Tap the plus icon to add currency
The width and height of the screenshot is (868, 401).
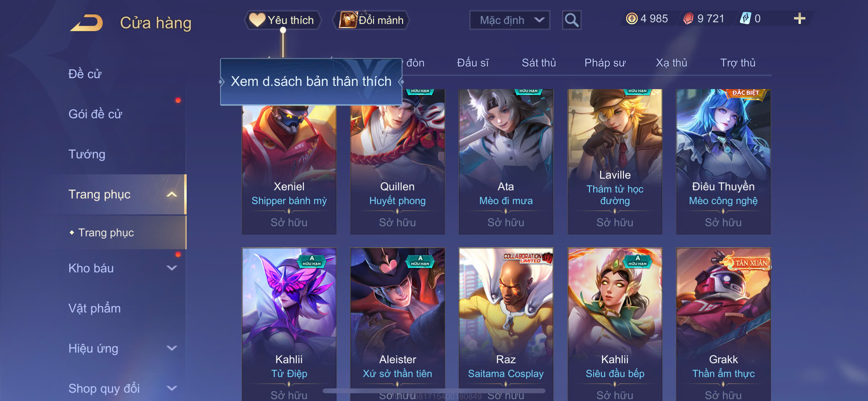[x=799, y=18]
